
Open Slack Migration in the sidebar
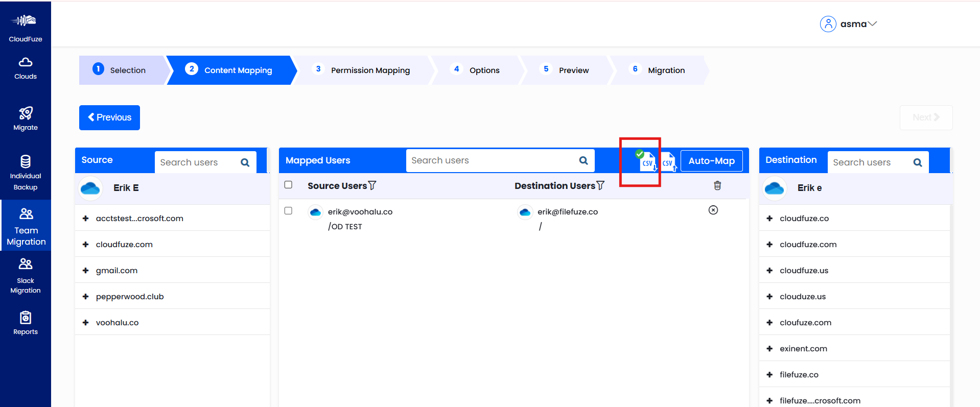[x=25, y=276]
